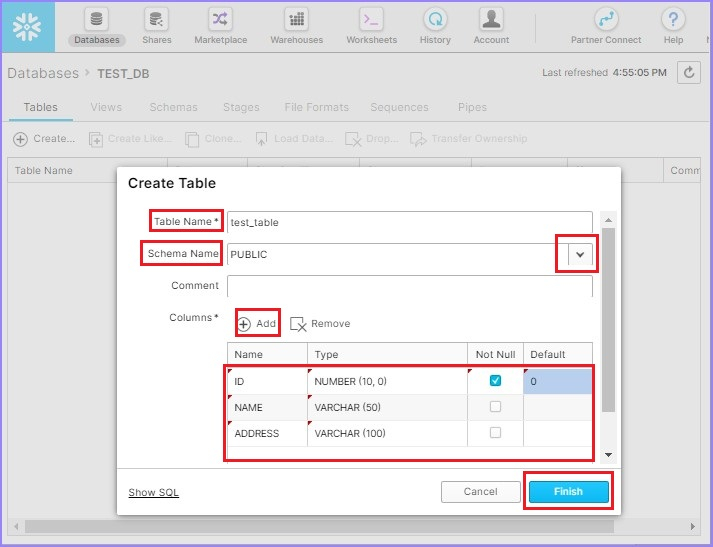Click the Finish button

pos(568,492)
